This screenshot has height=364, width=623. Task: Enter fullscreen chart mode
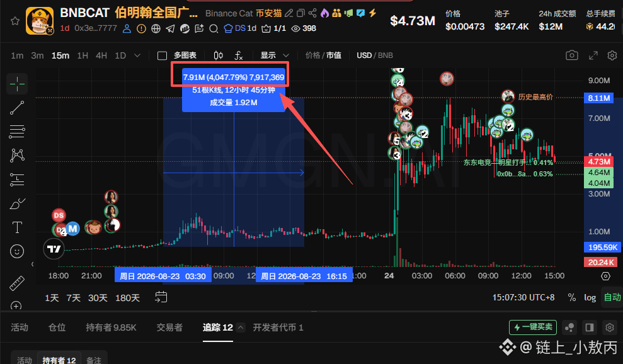tap(593, 55)
